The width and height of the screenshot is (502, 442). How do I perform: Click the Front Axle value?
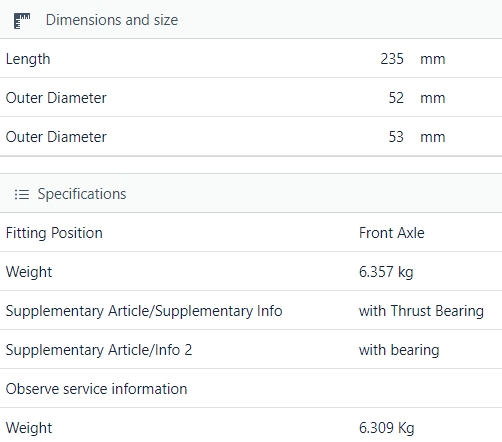392,233
